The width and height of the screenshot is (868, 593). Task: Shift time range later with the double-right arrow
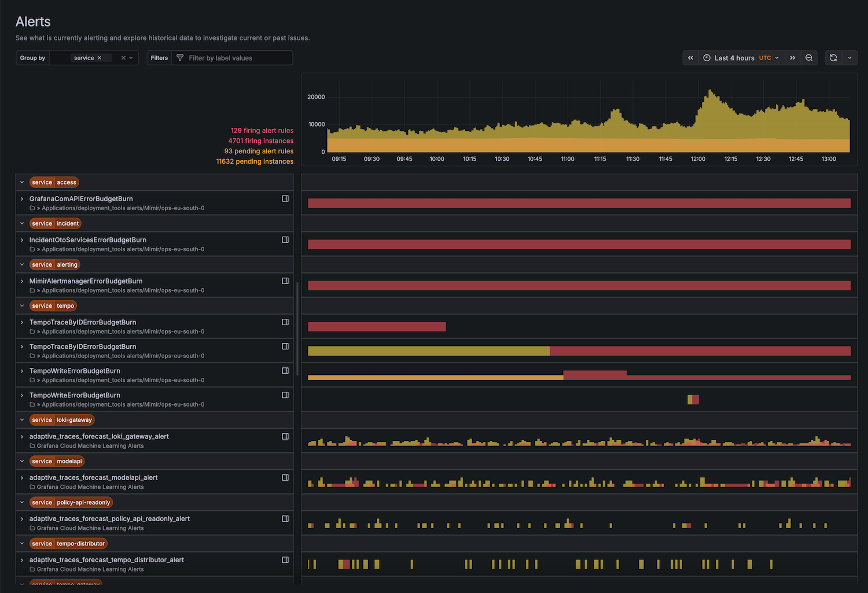[x=793, y=58]
